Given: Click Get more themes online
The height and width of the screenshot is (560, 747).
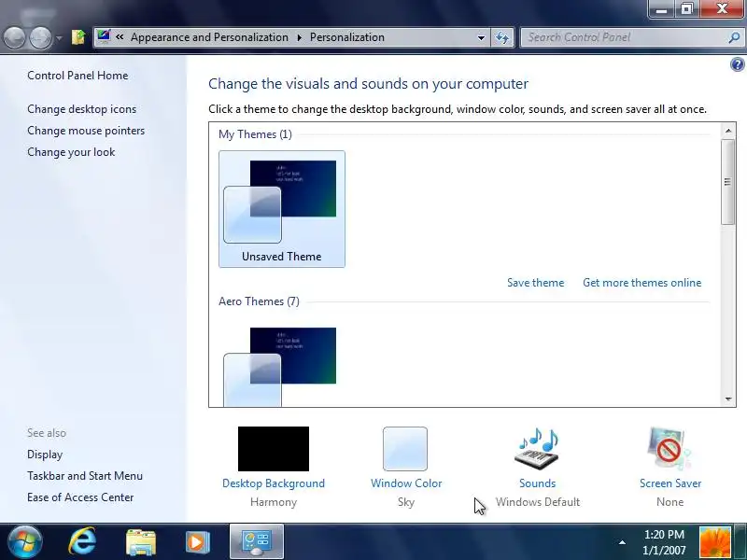Looking at the screenshot, I should (642, 283).
